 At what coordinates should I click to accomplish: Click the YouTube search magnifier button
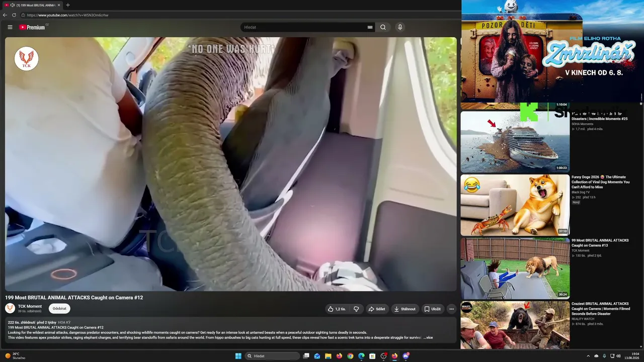coord(383,27)
